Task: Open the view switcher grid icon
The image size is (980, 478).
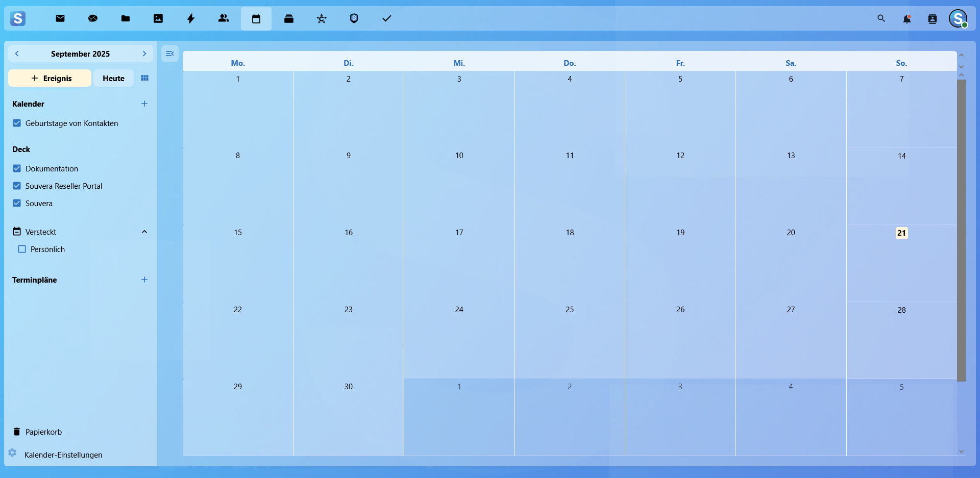Action: (144, 78)
